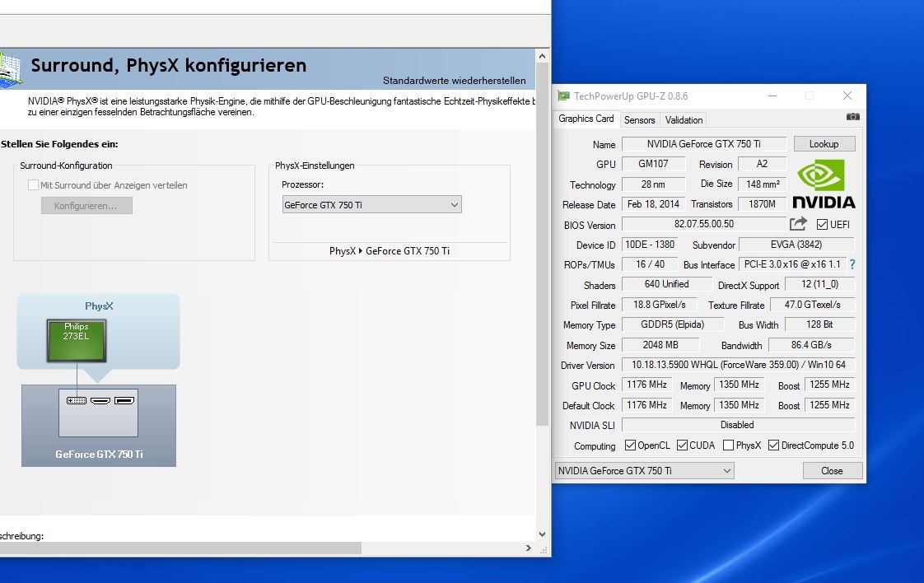Click the ROPs/TMUs 16 / 40 field

pyautogui.click(x=650, y=264)
